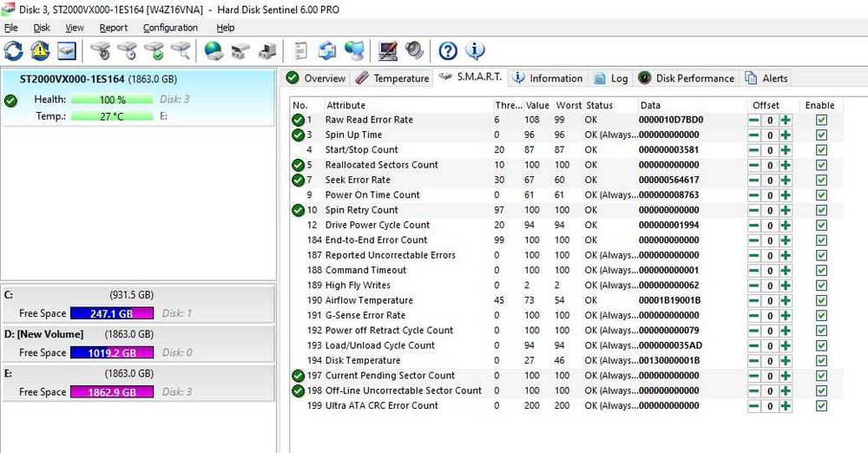
Task: Toggle Enable checkbox for Ultra ATA CRC Error Count
Action: point(821,406)
